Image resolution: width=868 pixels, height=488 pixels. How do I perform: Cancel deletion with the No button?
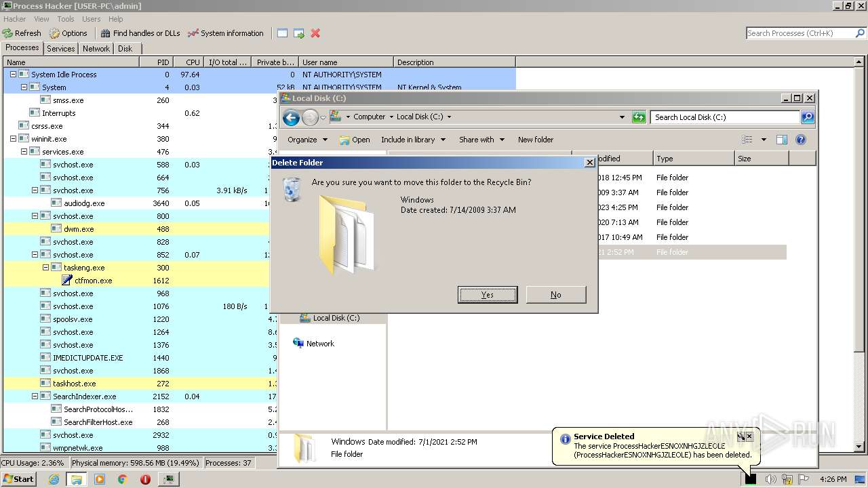coord(556,295)
